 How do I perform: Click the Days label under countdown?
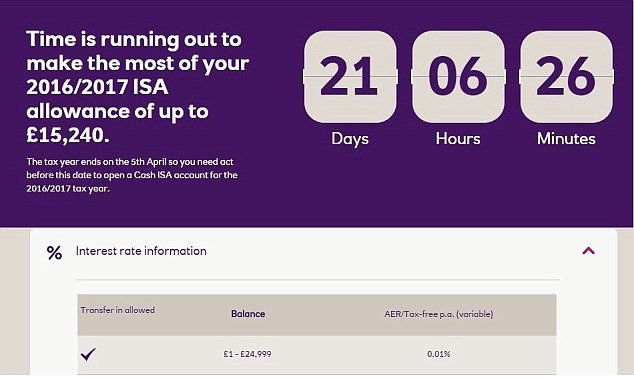point(350,139)
